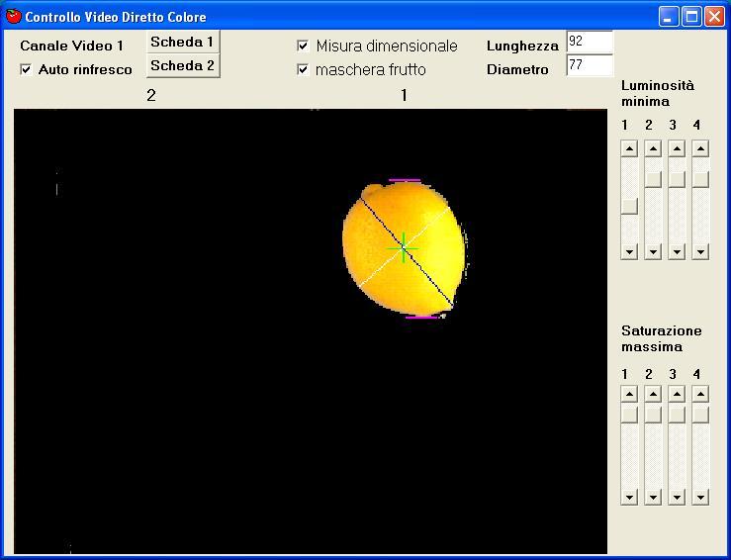This screenshot has height=560, width=731.
Task: Click the Saturazione massima slider 3 thumb
Action: 677,415
